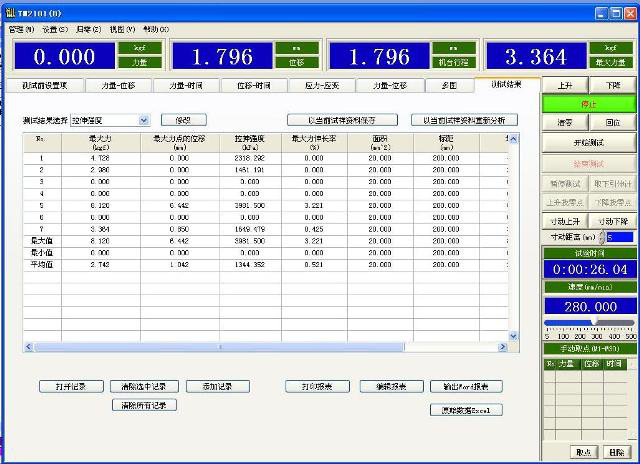Image resolution: width=640 pixels, height=464 pixels.
Task: Select the 最大值 row label
Action: pyautogui.click(x=42, y=241)
